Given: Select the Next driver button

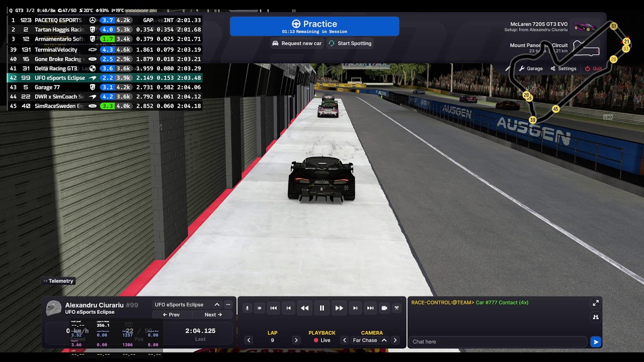Looking at the screenshot, I should tap(213, 315).
